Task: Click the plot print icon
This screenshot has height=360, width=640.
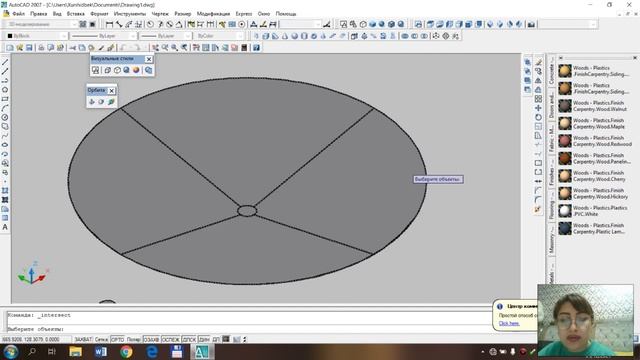Action: coord(41,48)
